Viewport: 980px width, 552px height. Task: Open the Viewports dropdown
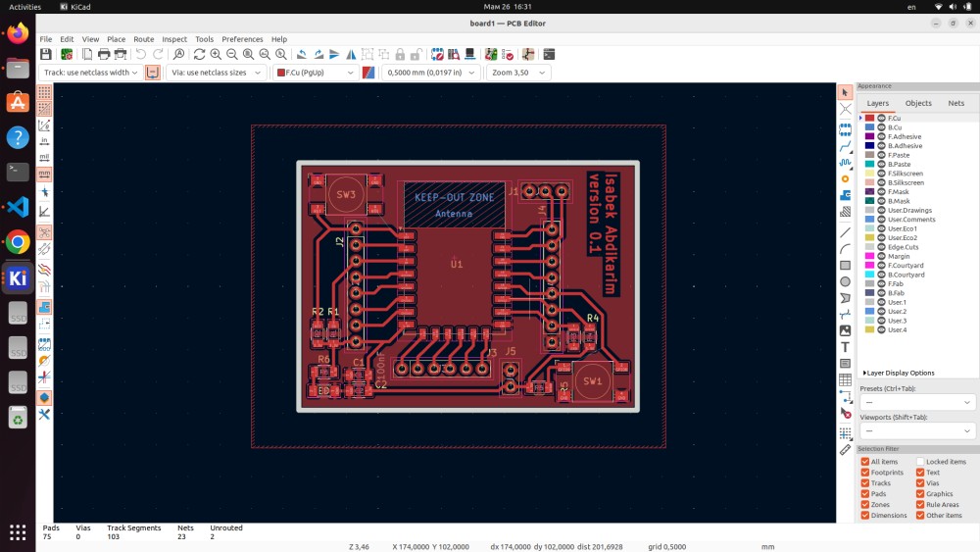pyautogui.click(x=916, y=430)
